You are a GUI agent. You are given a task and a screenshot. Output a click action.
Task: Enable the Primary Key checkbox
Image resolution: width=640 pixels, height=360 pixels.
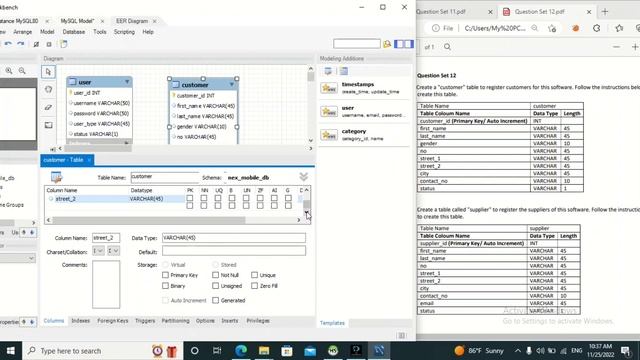point(165,275)
